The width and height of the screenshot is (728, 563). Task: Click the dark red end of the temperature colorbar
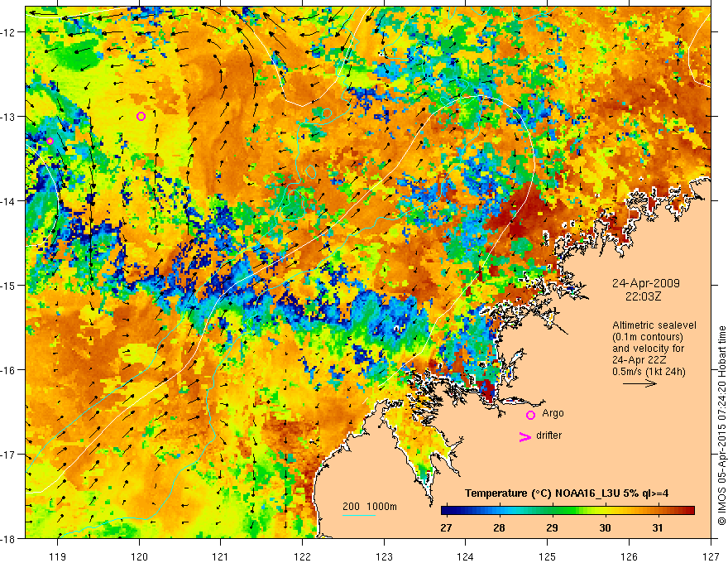[x=689, y=510]
